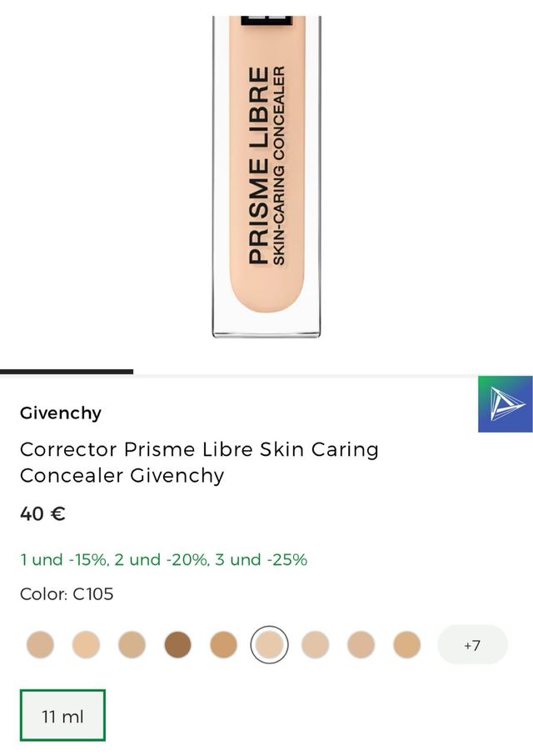Select the currently highlighted C105 shade swatch
The image size is (533, 756).
click(268, 643)
